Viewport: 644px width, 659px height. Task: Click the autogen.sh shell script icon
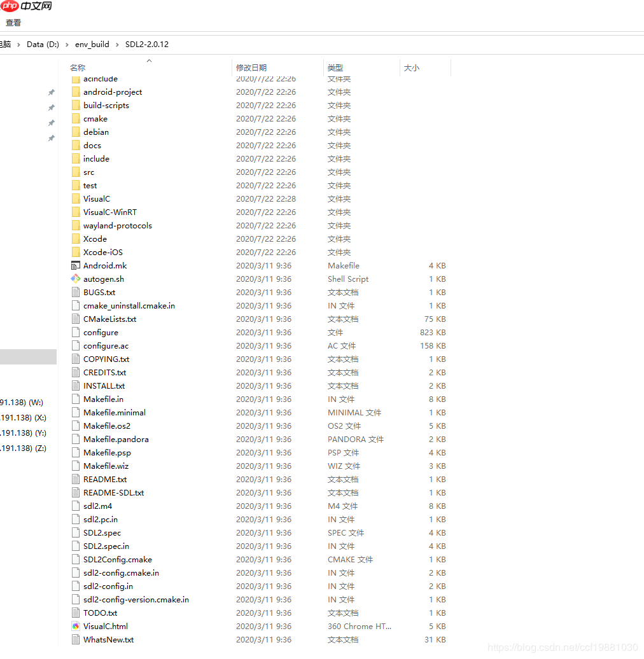[x=76, y=279]
